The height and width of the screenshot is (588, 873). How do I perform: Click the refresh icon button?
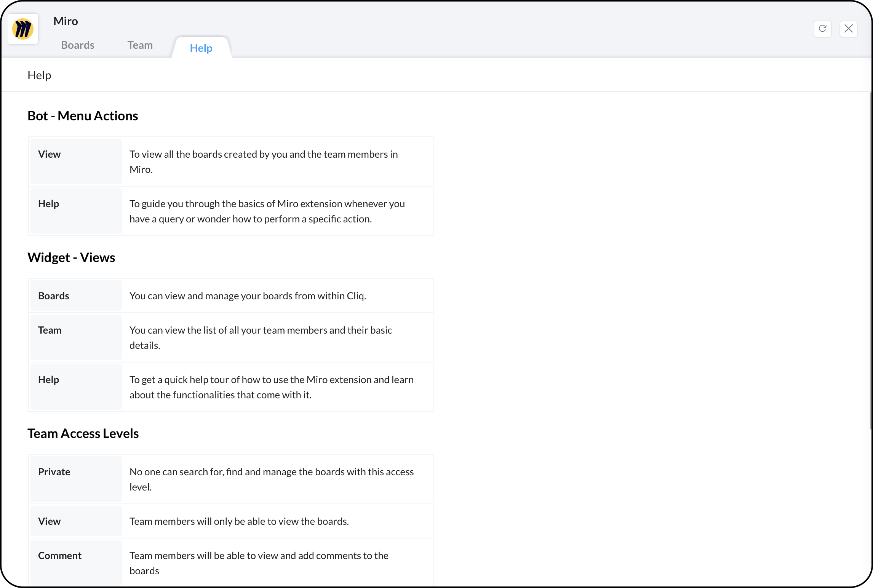point(822,29)
